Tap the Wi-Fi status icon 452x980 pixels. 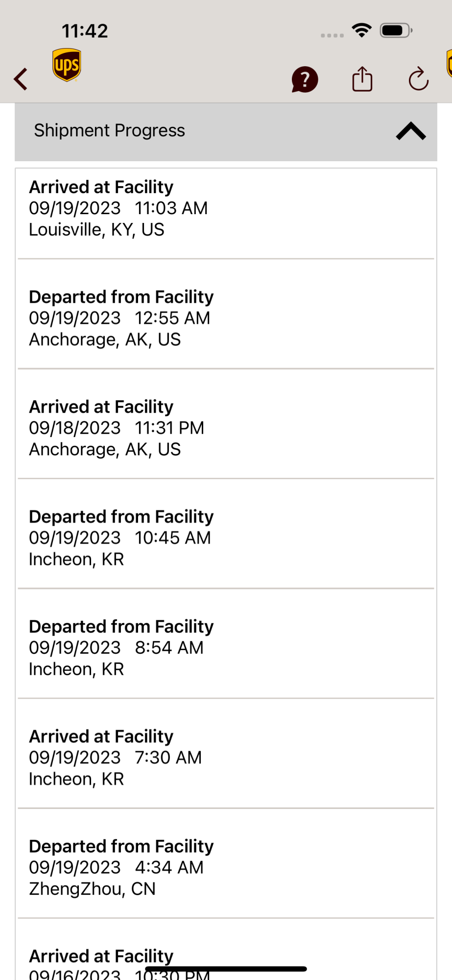coord(362,30)
